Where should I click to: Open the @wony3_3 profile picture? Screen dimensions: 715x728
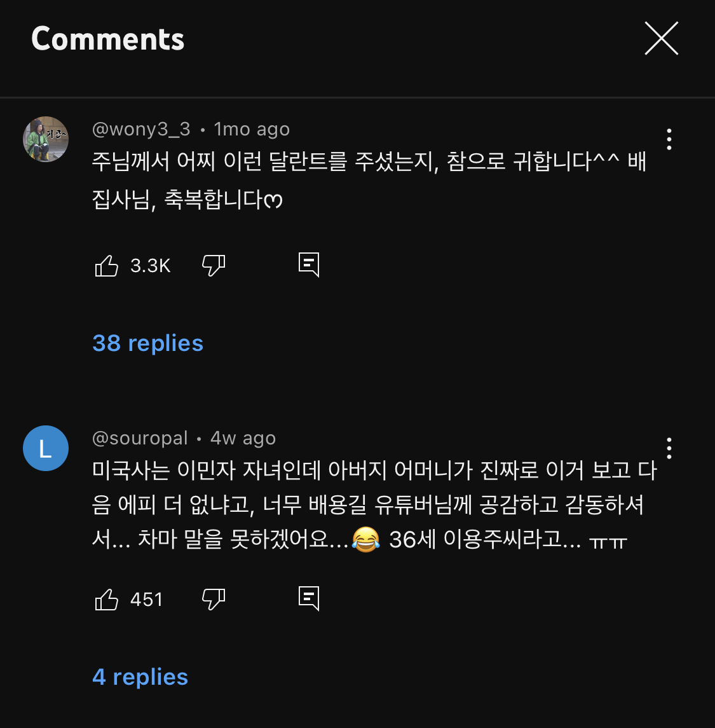click(46, 139)
